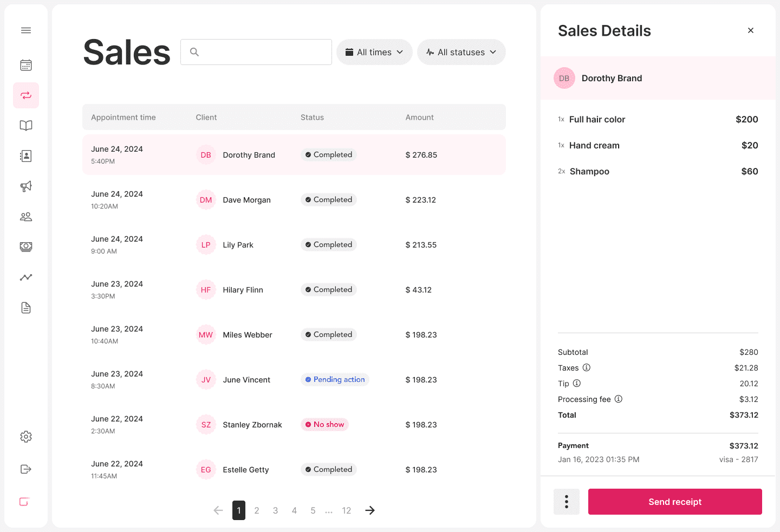
Task: Open the Payments cash icon
Action: pos(25,246)
